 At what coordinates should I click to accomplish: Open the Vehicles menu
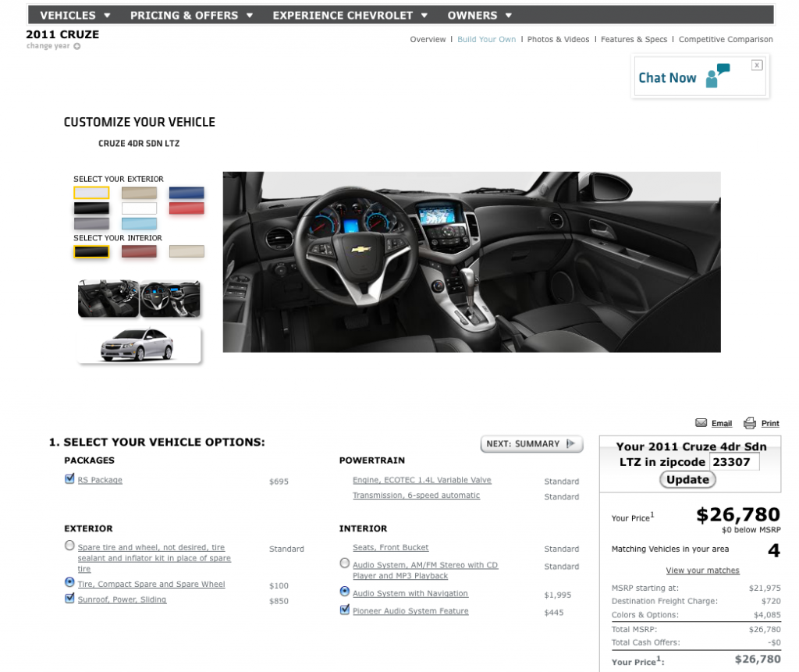pyautogui.click(x=68, y=16)
